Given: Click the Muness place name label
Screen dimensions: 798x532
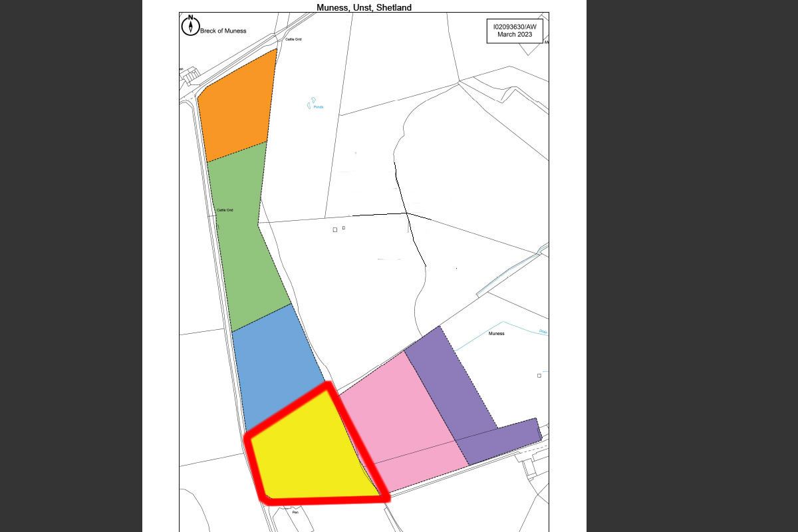Looking at the screenshot, I should coord(496,334).
